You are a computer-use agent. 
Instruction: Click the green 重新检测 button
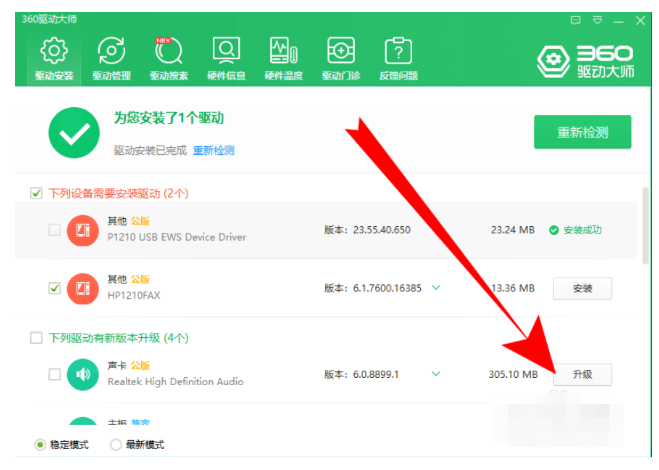coord(582,131)
